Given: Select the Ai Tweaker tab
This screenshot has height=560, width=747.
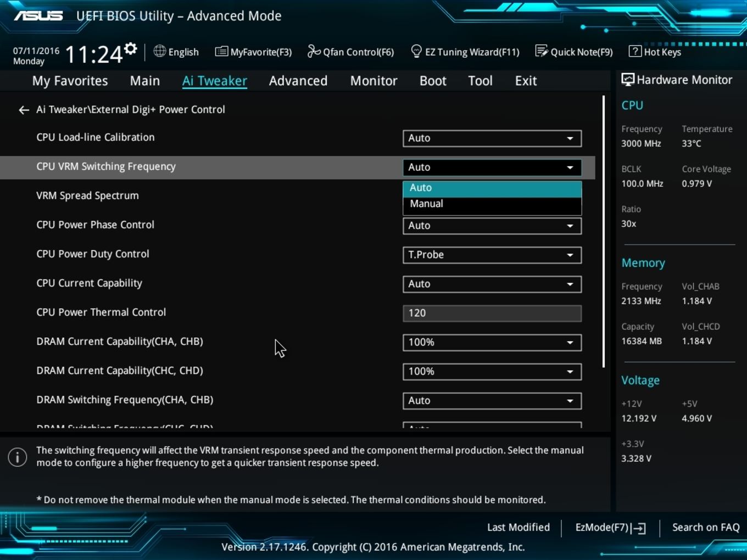Looking at the screenshot, I should coord(215,81).
